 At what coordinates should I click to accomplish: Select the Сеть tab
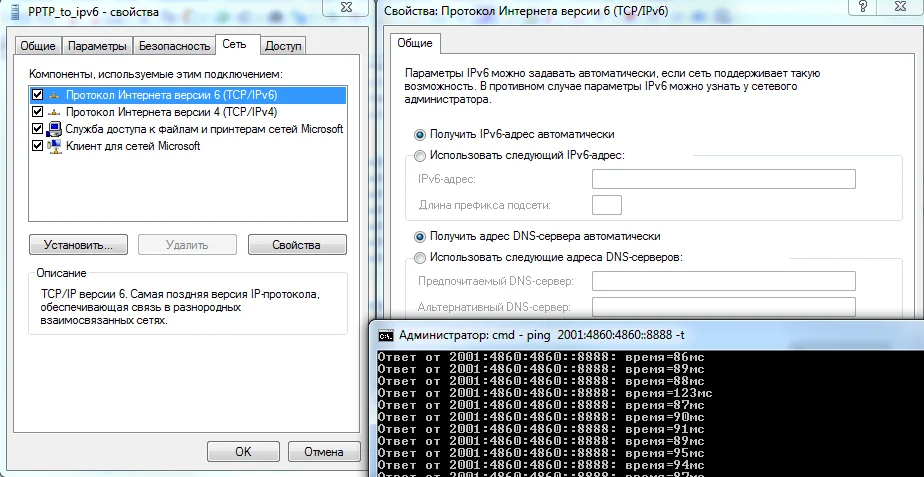(237, 45)
